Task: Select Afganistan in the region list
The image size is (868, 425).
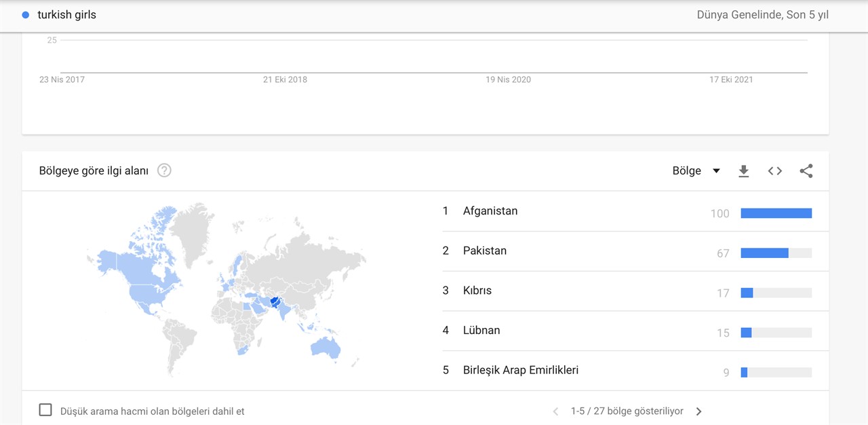Action: click(490, 211)
